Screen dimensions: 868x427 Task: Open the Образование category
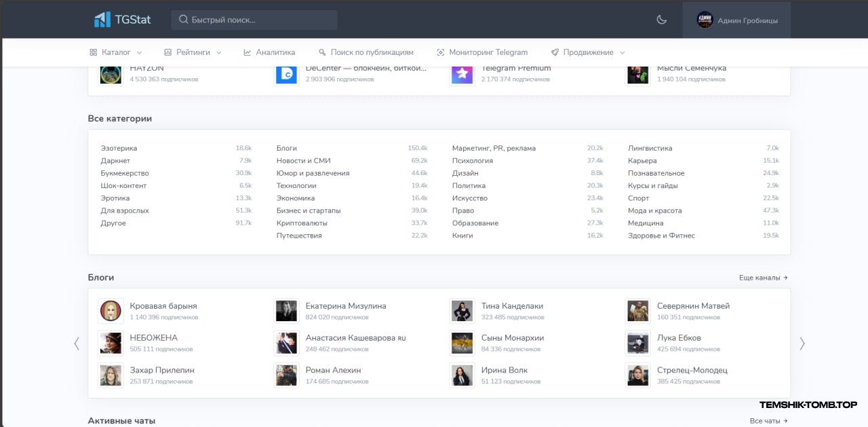point(475,223)
